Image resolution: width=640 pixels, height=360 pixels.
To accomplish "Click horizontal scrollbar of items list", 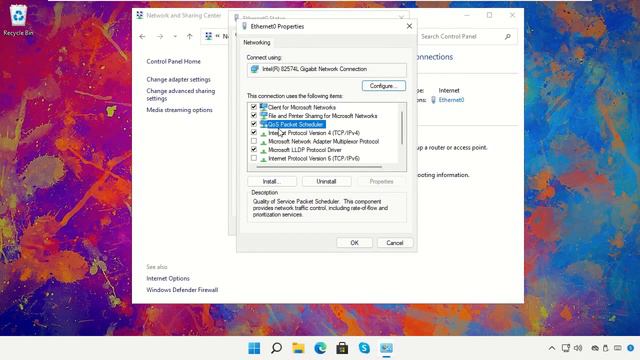I will coord(319,167).
